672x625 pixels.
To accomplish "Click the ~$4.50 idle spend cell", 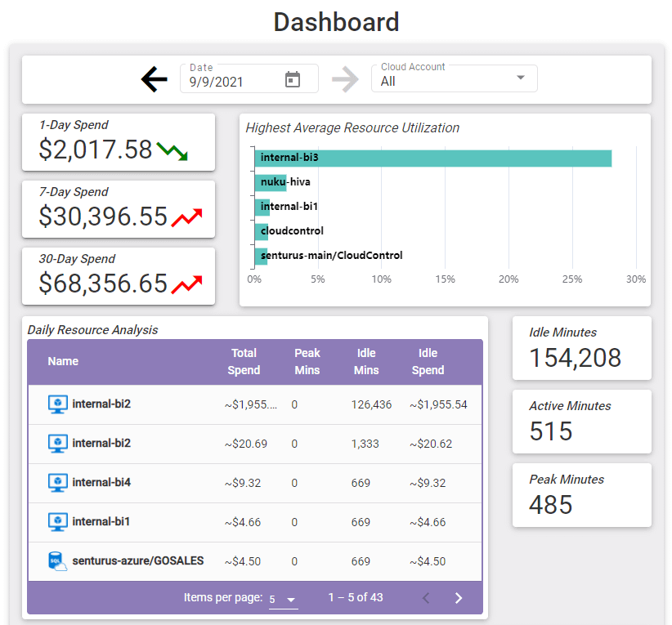I will pyautogui.click(x=428, y=561).
